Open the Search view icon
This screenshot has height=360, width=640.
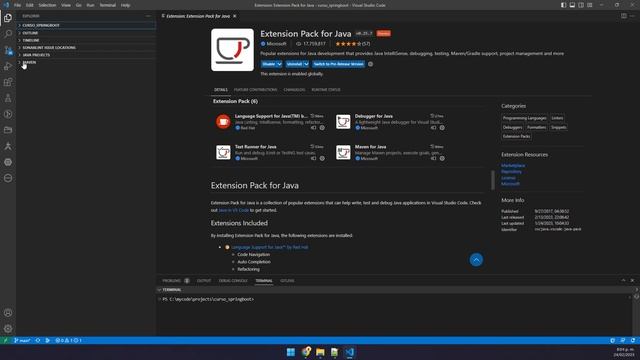point(8,34)
